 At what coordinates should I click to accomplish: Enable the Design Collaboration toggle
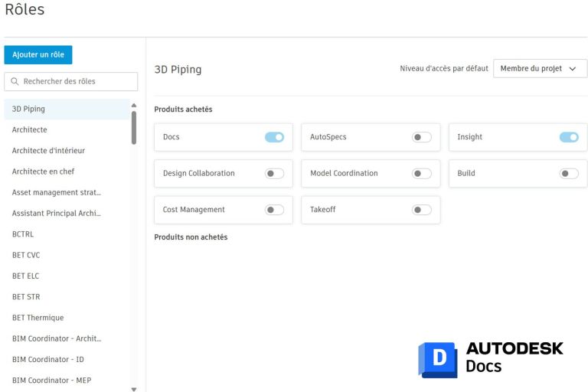pyautogui.click(x=275, y=174)
